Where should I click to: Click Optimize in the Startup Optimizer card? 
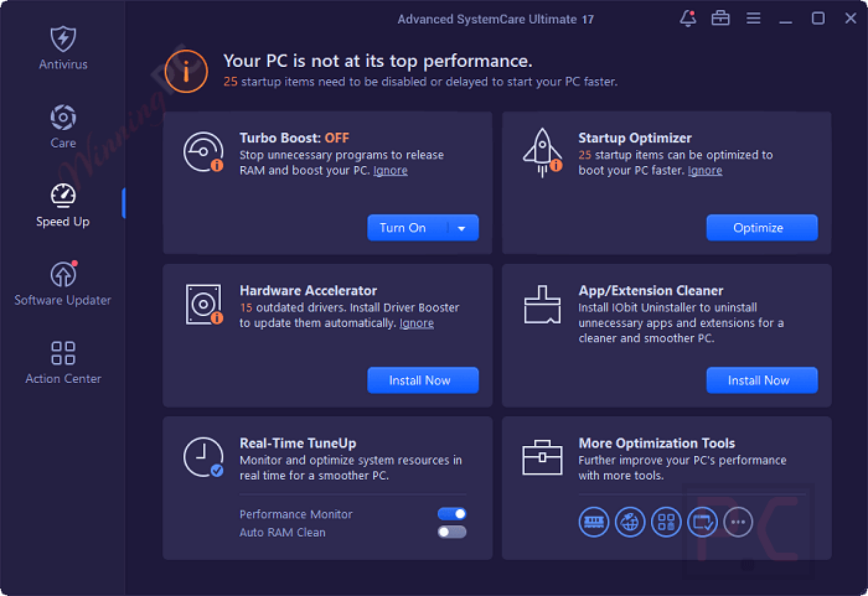point(762,228)
